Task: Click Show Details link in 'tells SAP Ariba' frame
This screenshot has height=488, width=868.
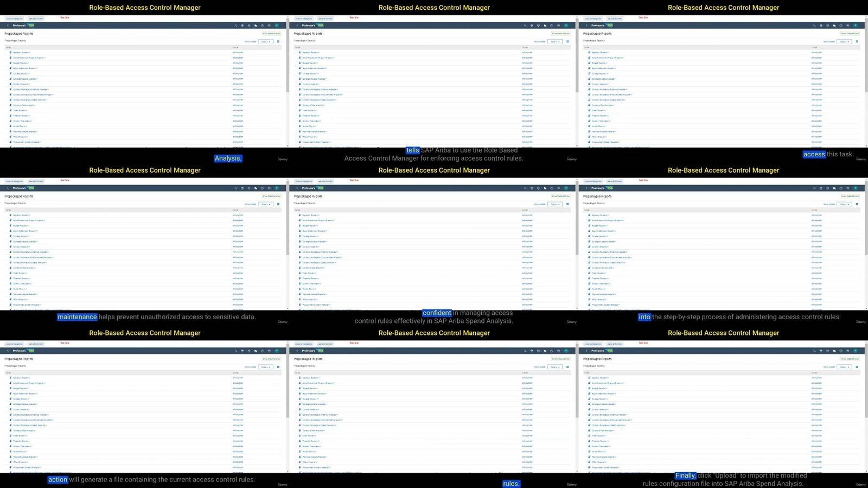Action: [540, 41]
